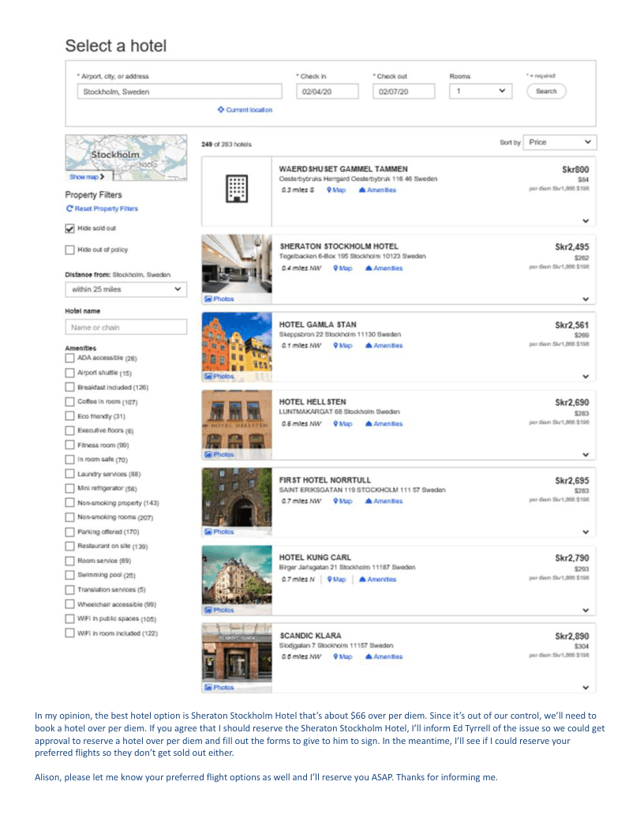Screen dimensions: 644x834
Task: Click the Reset Property Filters icon
Action: pos(69,208)
